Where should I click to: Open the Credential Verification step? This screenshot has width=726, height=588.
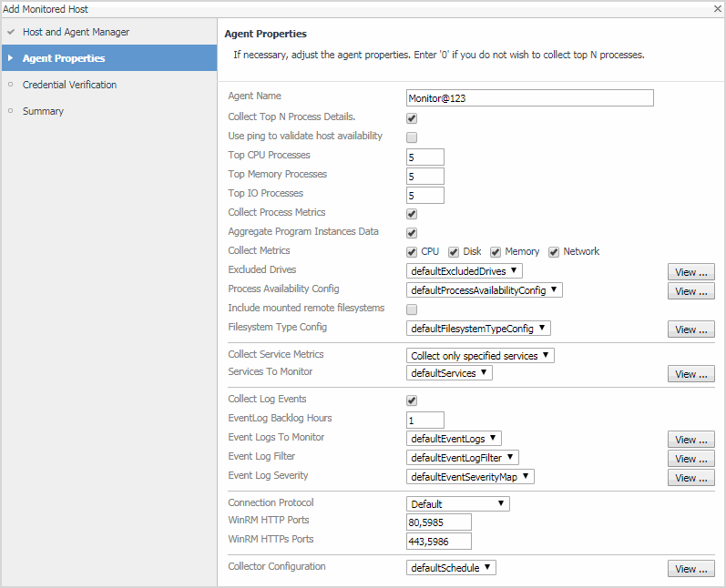pos(69,85)
